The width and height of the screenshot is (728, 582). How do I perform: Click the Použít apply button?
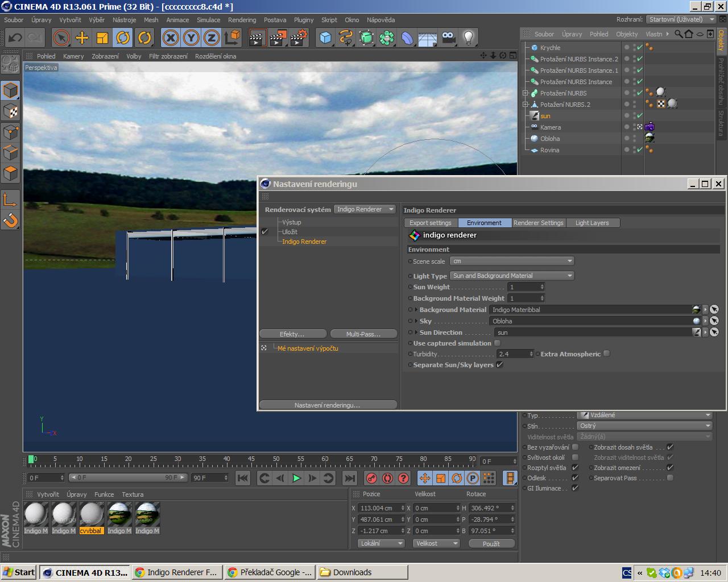(x=491, y=543)
